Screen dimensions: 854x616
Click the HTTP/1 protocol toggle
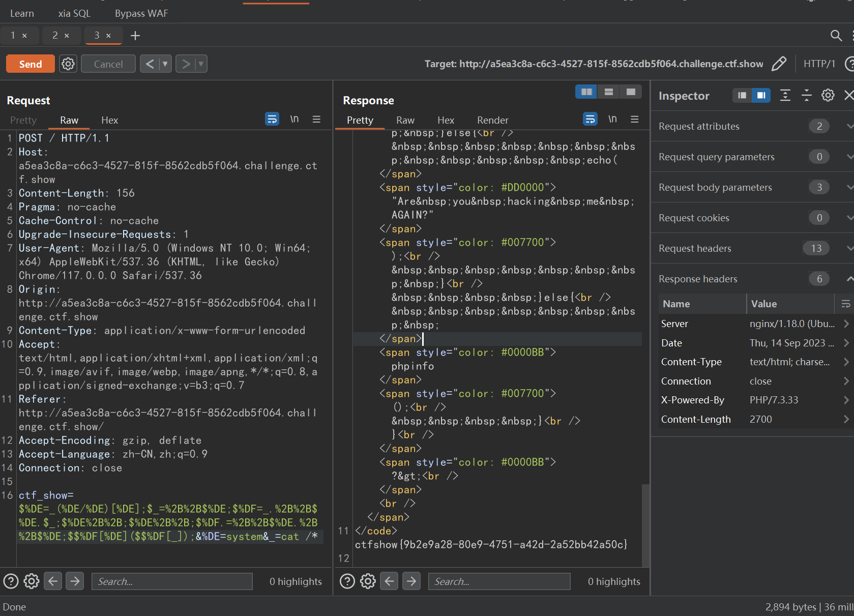coord(819,64)
